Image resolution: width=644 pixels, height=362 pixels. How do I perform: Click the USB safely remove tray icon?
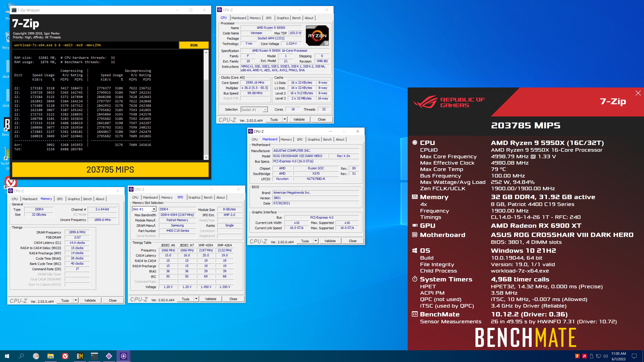[592, 356]
